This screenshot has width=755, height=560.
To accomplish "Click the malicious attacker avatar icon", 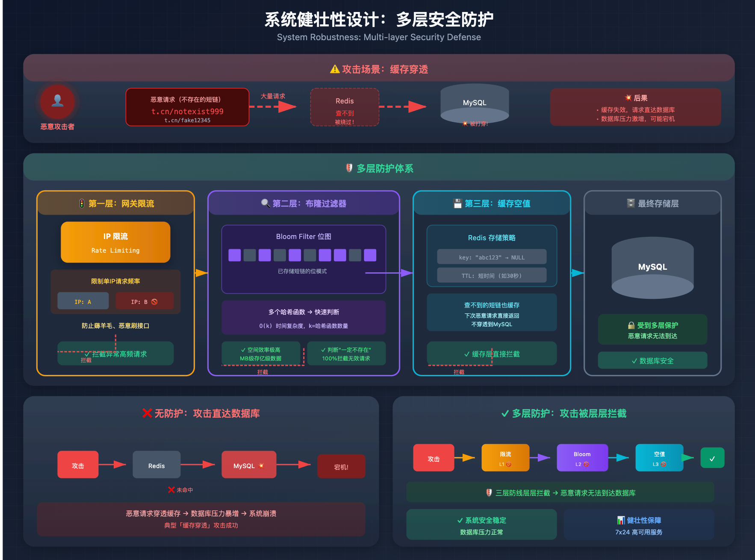I will pos(57,101).
